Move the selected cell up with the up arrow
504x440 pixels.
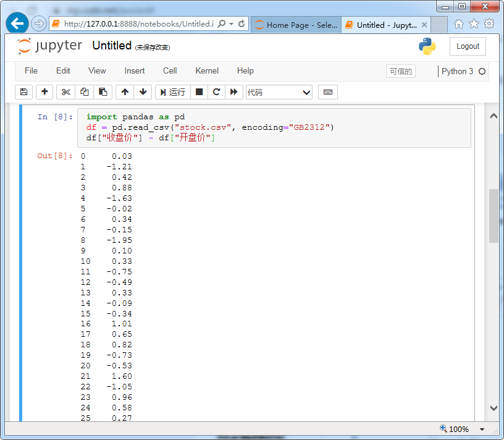pyautogui.click(x=125, y=92)
